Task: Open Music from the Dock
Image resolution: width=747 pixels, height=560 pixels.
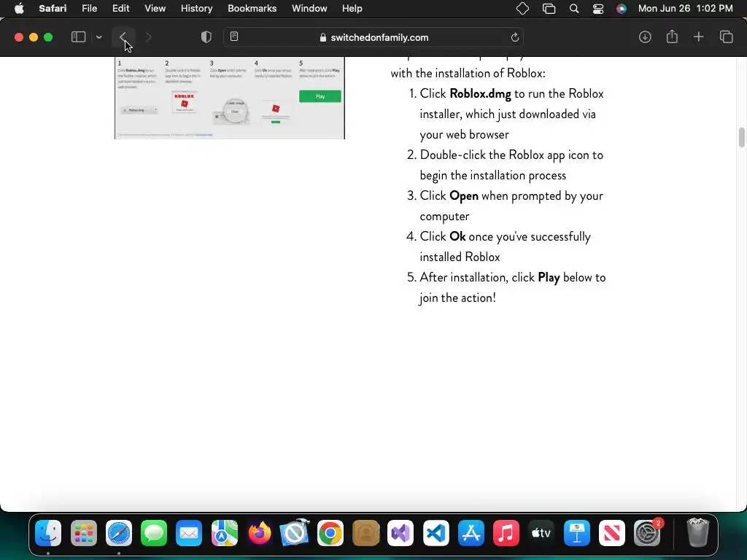Action: tap(506, 533)
